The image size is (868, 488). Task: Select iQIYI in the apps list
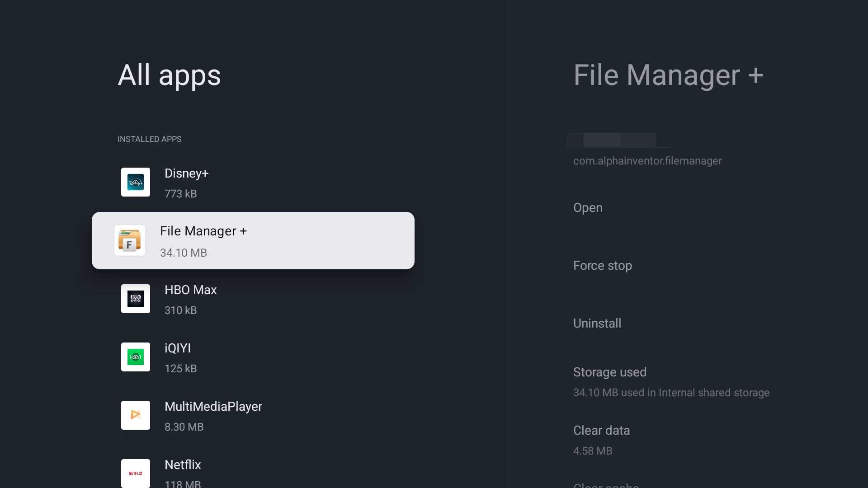pos(253,357)
